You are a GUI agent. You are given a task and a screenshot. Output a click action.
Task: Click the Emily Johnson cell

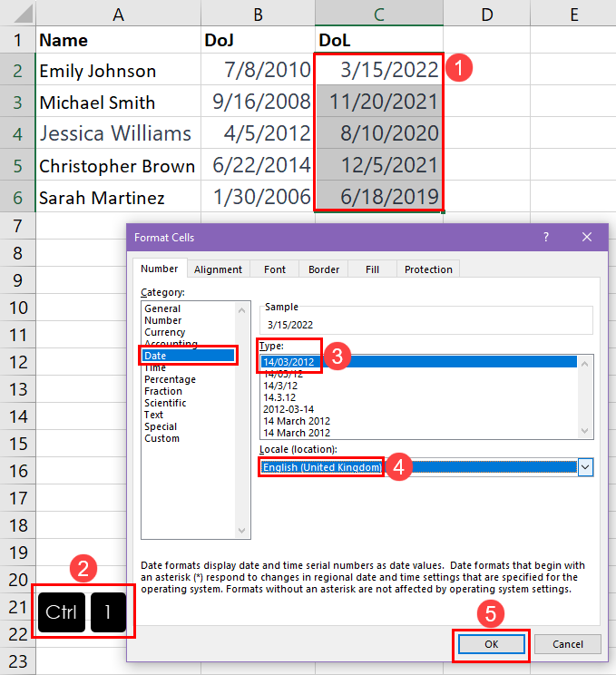pos(118,69)
